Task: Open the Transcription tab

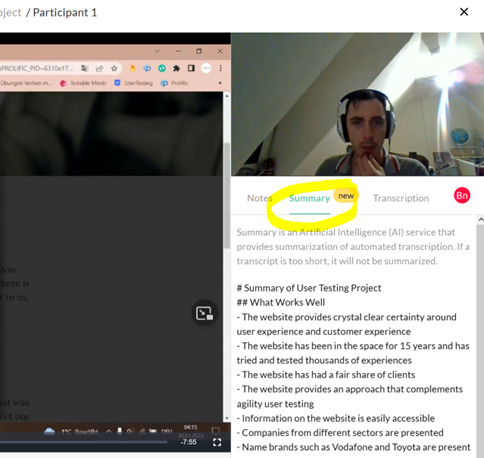Action: tap(401, 198)
